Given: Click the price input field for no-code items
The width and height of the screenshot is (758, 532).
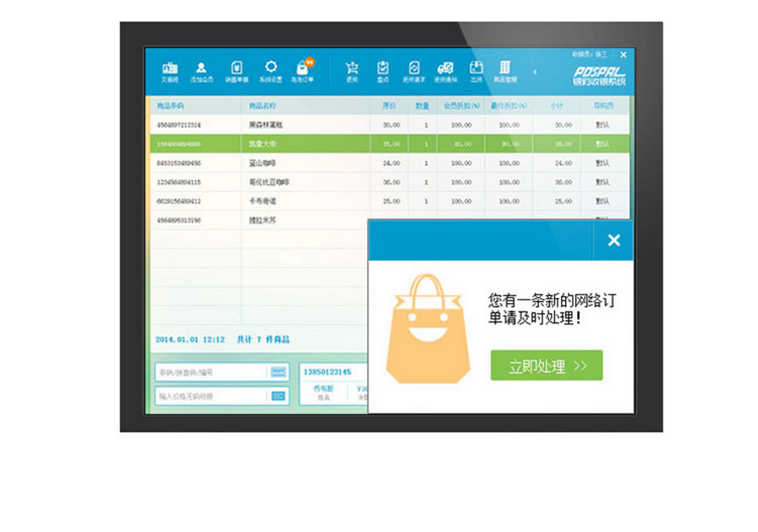Looking at the screenshot, I should [x=211, y=396].
